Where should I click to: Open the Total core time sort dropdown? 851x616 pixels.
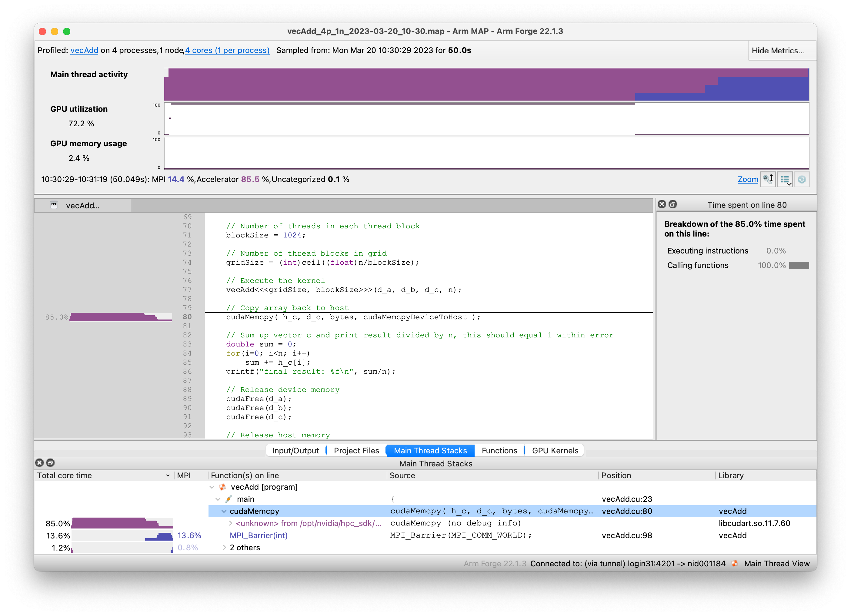click(x=168, y=475)
